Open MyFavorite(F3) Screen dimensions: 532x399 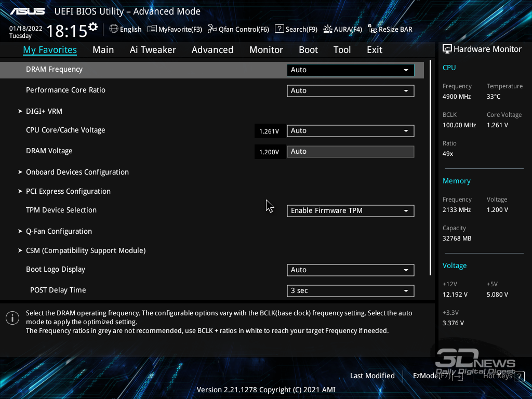tap(175, 29)
